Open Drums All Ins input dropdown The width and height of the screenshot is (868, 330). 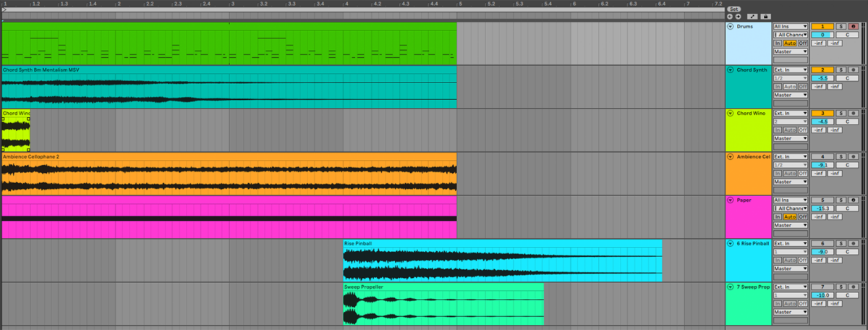[791, 26]
